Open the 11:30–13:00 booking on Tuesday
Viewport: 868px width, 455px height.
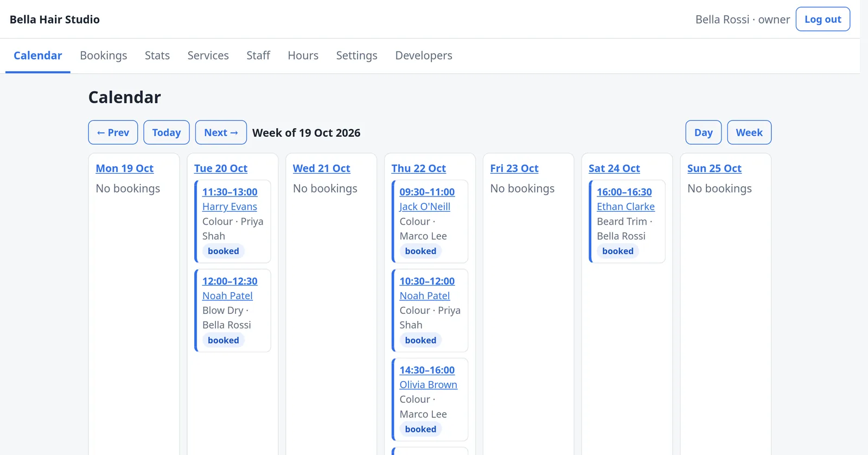point(230,192)
